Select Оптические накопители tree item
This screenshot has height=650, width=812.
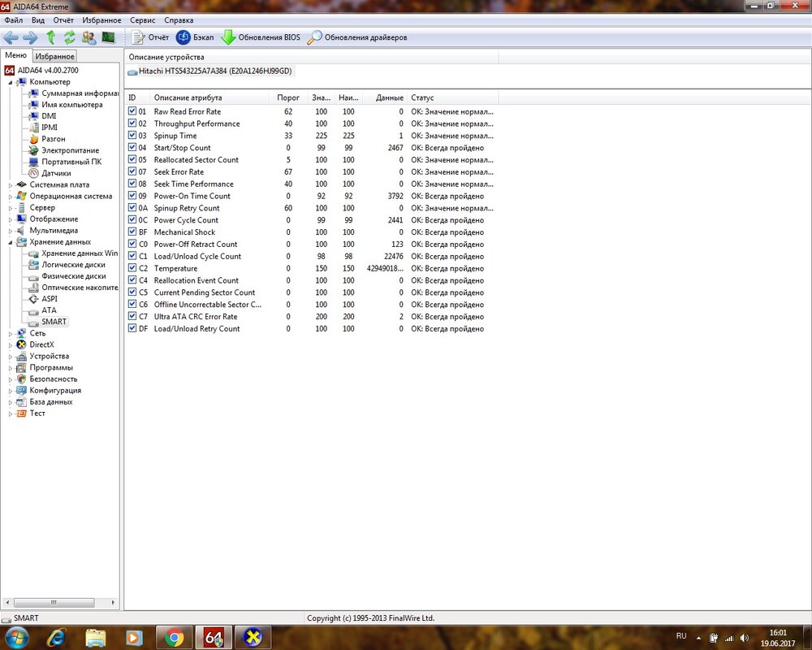[x=80, y=287]
